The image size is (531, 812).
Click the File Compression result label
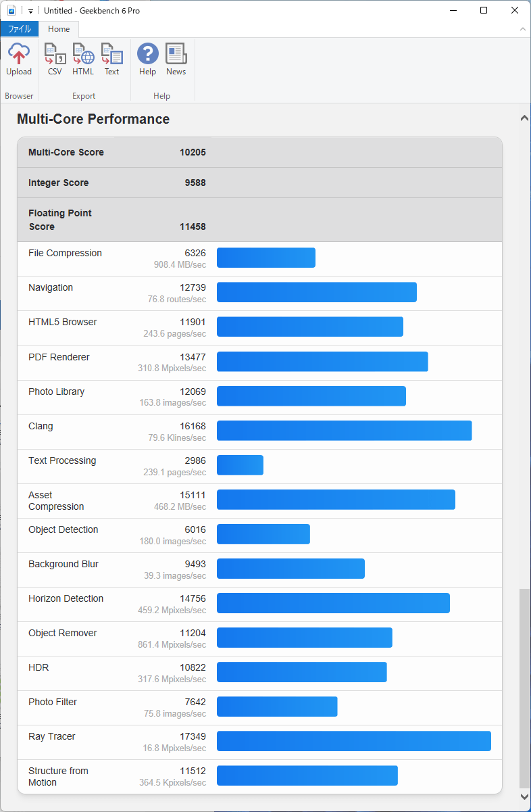point(65,253)
